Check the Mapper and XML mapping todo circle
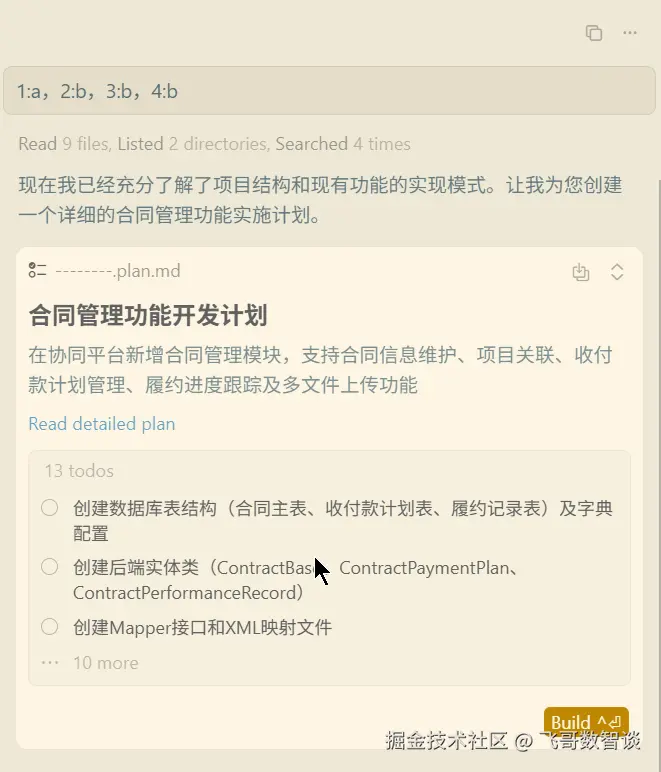The width and height of the screenshot is (661, 772). point(49,627)
